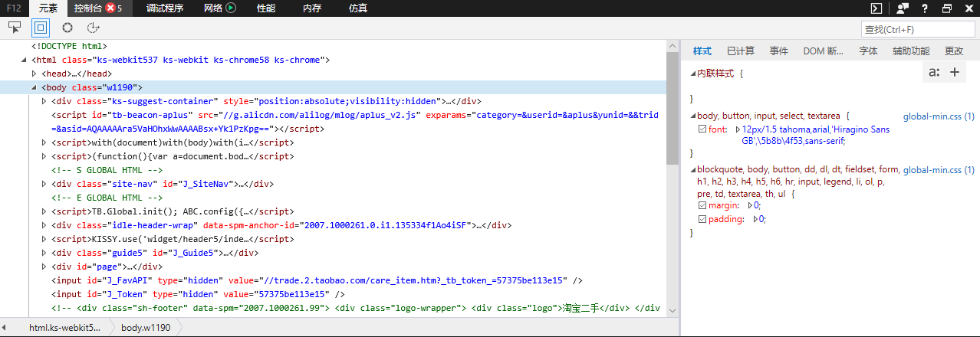Open the 仿真 tab
Screen dimensions: 980x337
(358, 8)
